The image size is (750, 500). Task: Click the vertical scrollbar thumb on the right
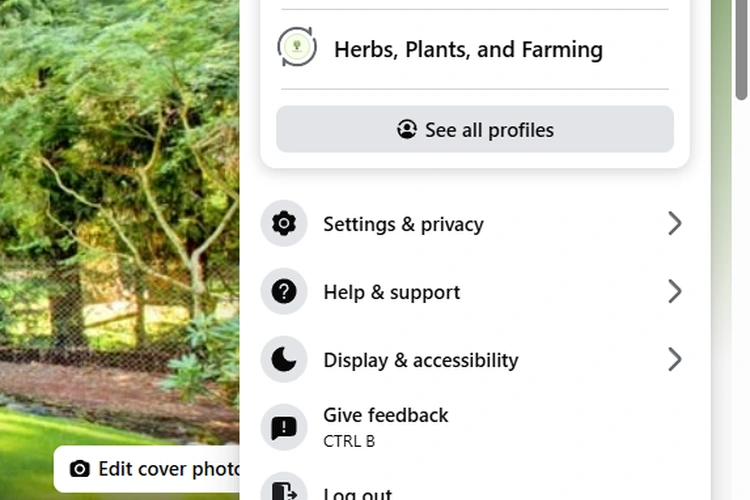coord(741,50)
